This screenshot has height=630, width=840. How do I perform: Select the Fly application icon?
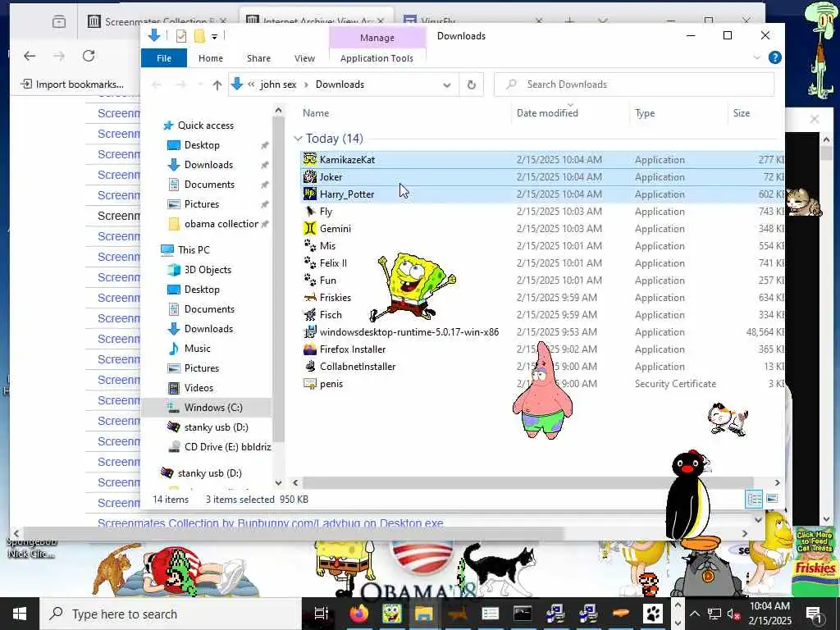309,211
